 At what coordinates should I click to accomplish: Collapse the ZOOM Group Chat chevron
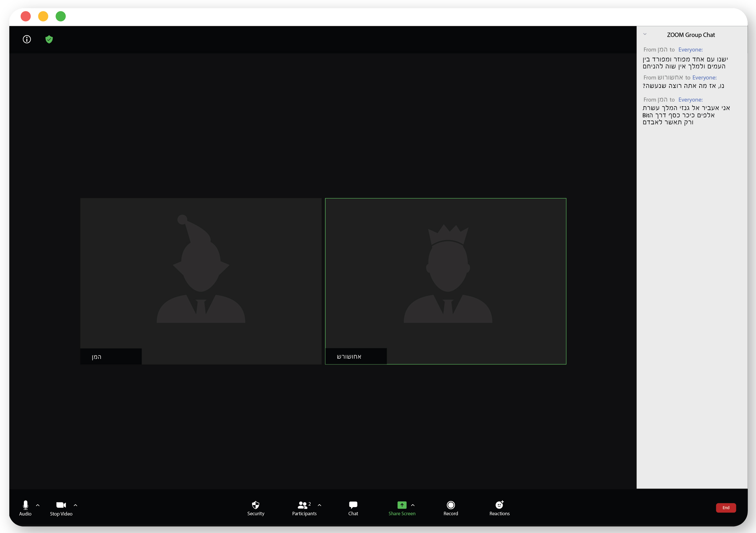pyautogui.click(x=645, y=34)
